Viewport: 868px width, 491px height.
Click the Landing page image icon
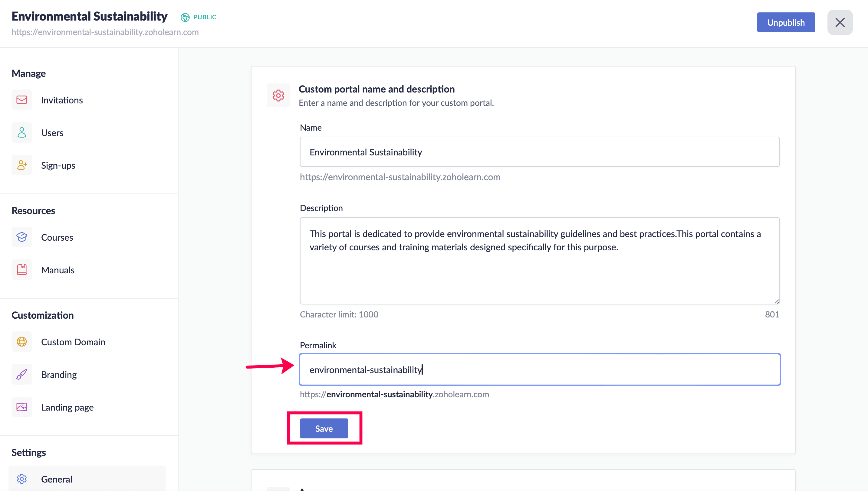pyautogui.click(x=21, y=407)
